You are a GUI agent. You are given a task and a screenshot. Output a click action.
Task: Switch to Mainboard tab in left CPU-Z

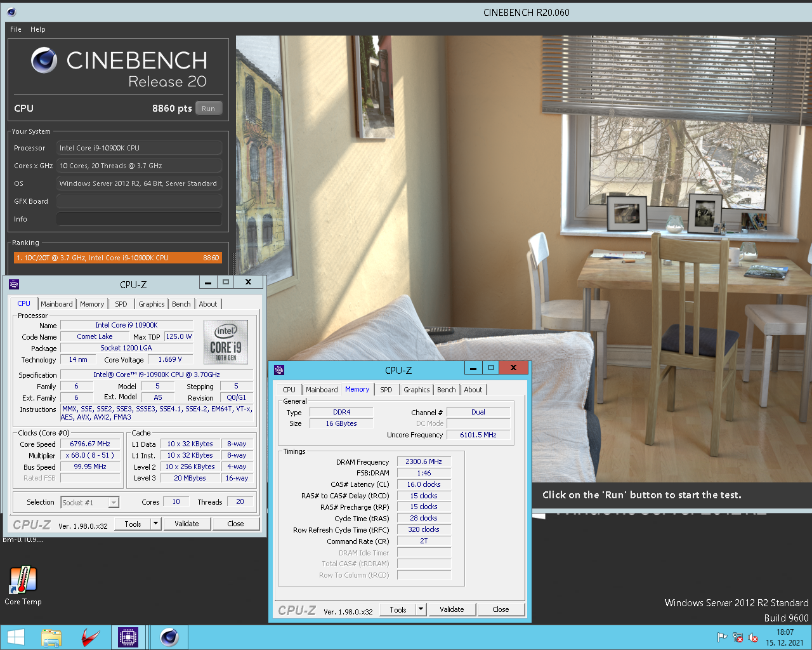point(56,304)
